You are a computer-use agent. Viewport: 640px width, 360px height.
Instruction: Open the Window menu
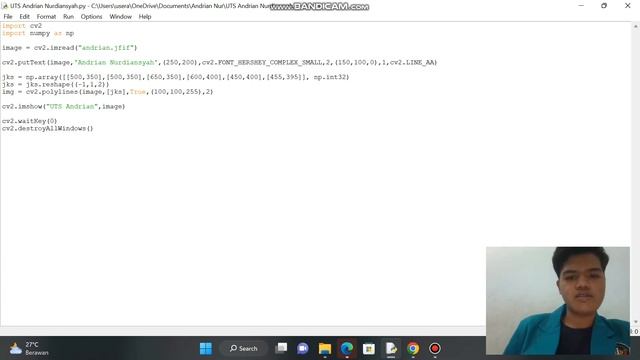tap(120, 17)
